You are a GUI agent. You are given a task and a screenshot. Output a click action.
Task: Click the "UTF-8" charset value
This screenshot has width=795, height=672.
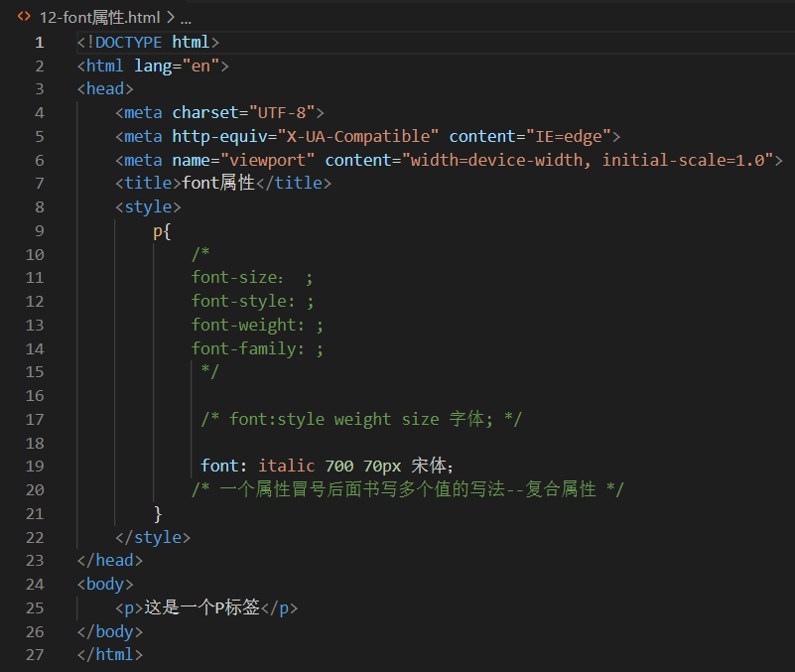[282, 112]
